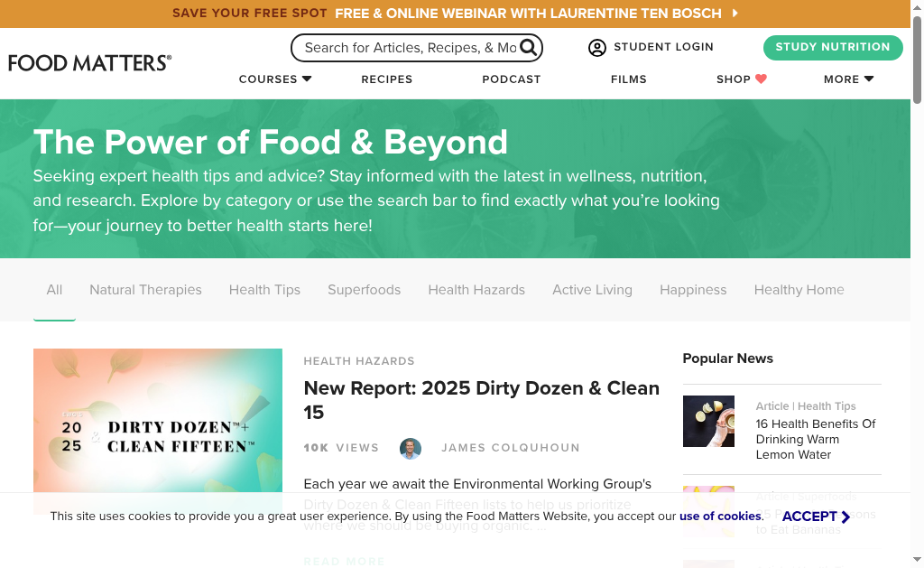This screenshot has width=924, height=568.
Task: Click the page vertical scrollbar
Action: pyautogui.click(x=917, y=61)
